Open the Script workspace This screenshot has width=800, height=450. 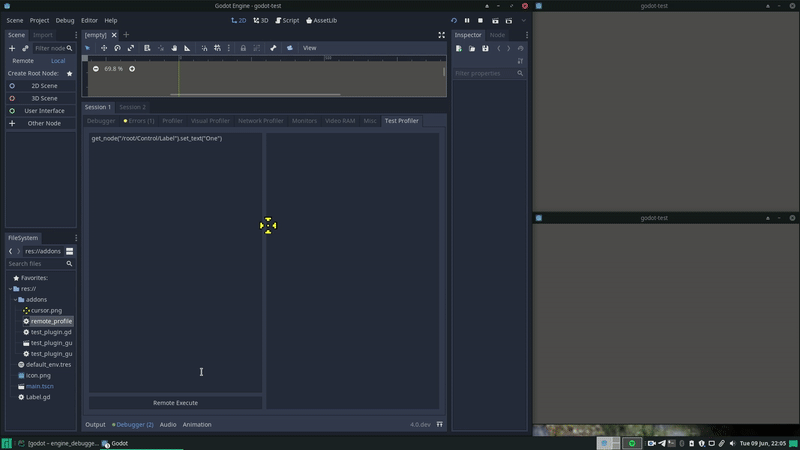pyautogui.click(x=287, y=20)
